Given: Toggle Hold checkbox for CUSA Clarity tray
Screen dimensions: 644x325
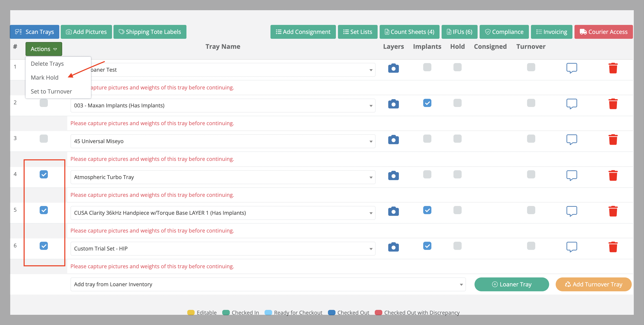Looking at the screenshot, I should 458,210.
